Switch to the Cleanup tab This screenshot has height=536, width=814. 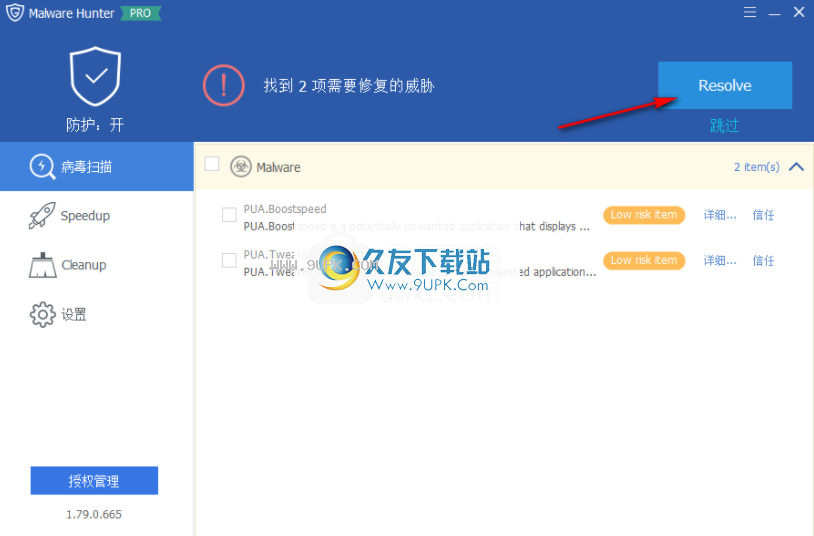(97, 265)
